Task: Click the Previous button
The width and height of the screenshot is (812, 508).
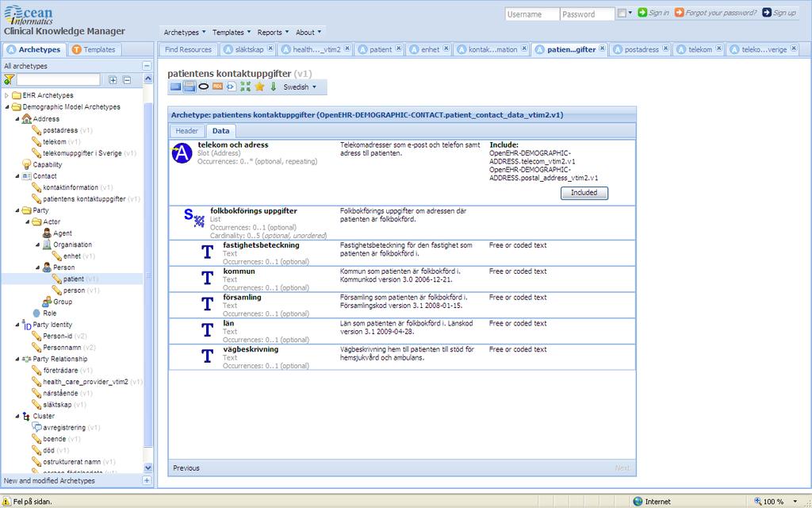Action: [x=186, y=468]
